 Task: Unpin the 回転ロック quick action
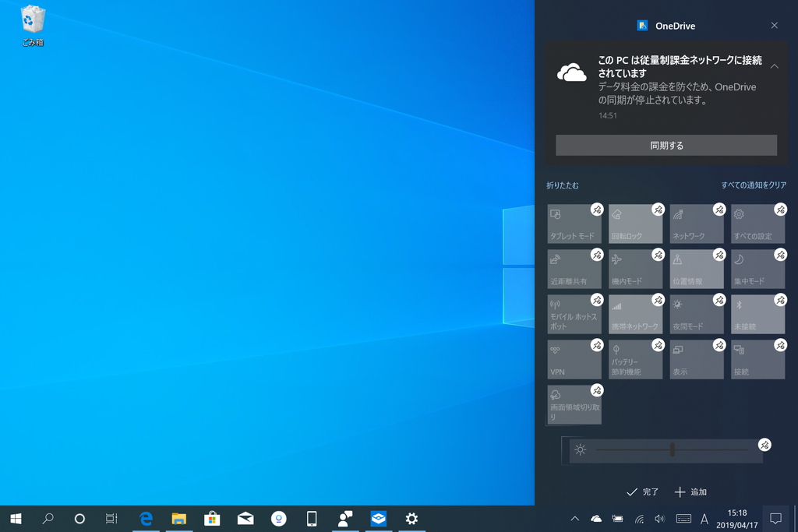(x=658, y=210)
